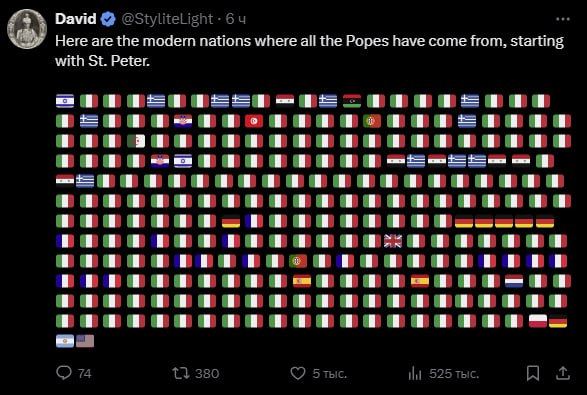
Task: Open view analytics bar chart icon
Action: 415,373
